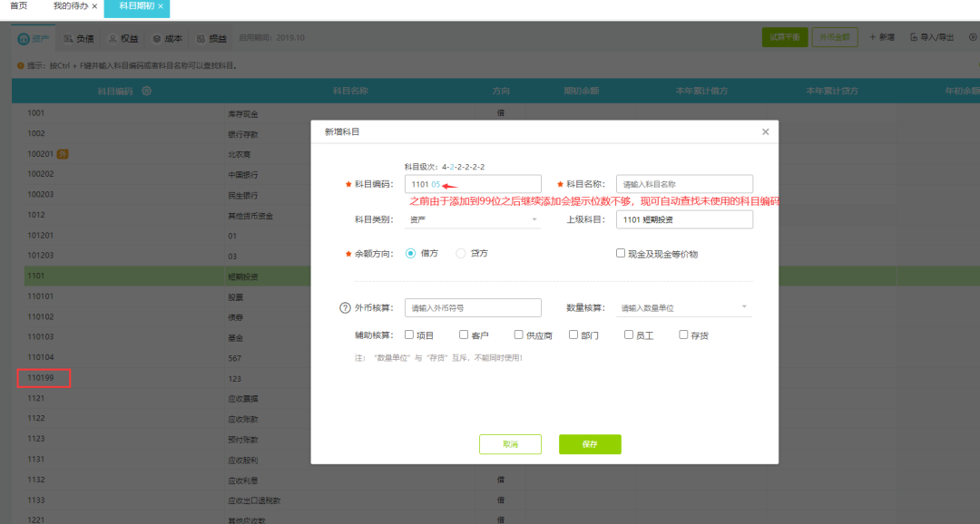Tick the 项目 auxiliary accounting checkbox
980x524 pixels.
tap(409, 335)
